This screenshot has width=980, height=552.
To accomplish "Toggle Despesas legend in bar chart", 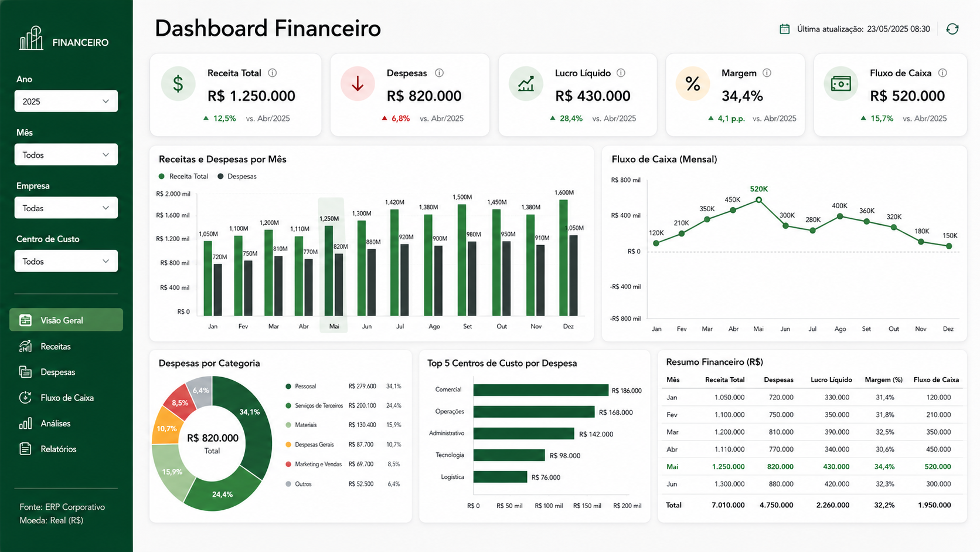I will 237,176.
